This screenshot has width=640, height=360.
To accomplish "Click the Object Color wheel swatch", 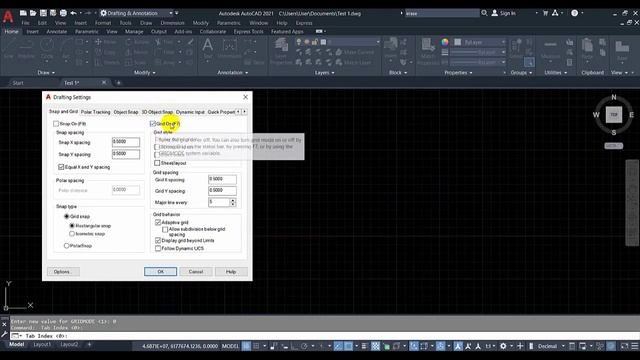I will 445,42.
